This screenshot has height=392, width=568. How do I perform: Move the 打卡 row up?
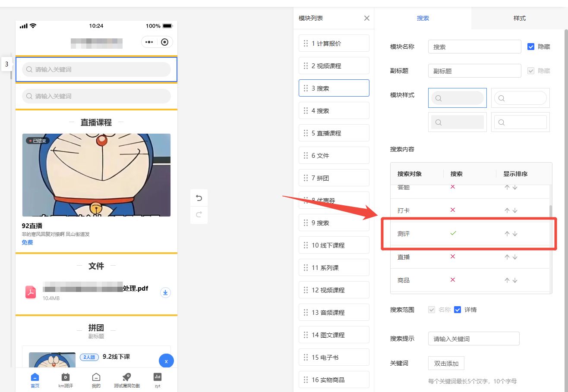(x=507, y=210)
